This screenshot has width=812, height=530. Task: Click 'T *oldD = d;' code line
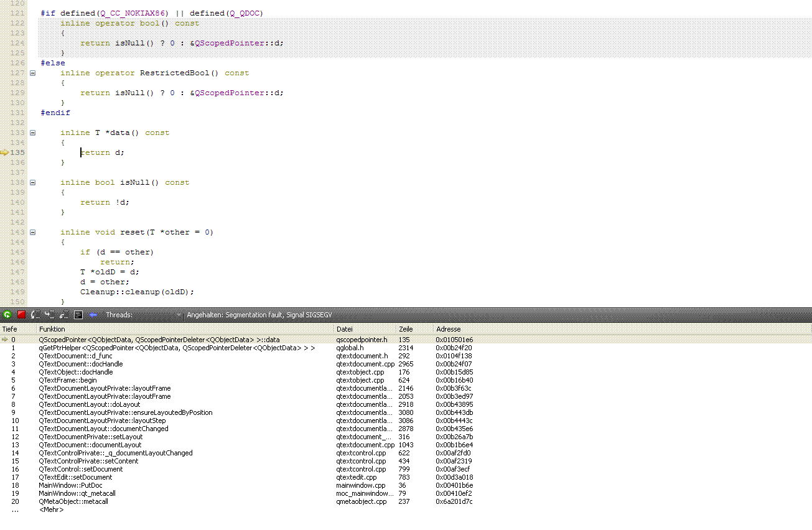tap(110, 272)
